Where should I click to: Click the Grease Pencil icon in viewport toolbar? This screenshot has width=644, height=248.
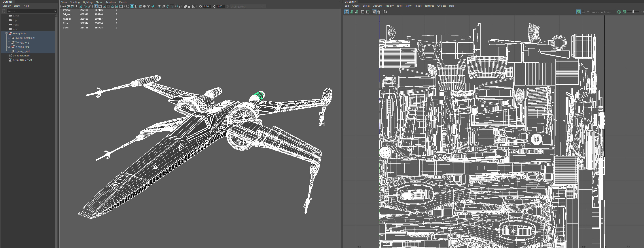(x=89, y=6)
